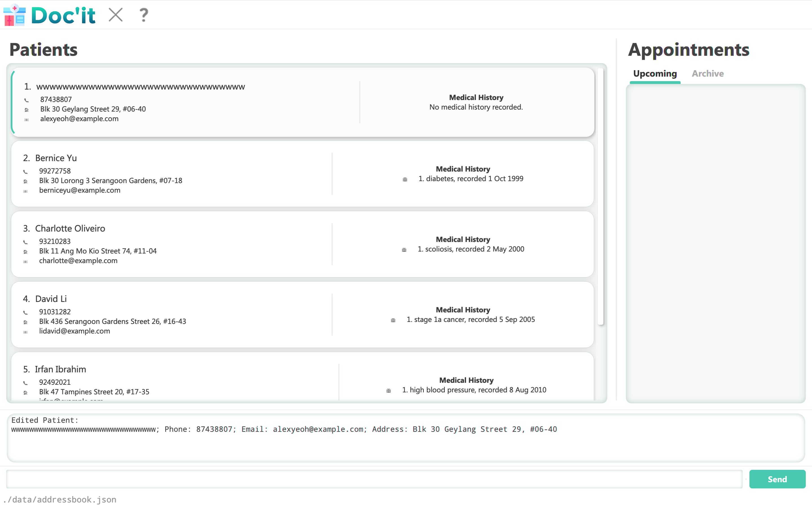Open help via question mark icon
Image resolution: width=812 pixels, height=507 pixels.
(x=144, y=15)
